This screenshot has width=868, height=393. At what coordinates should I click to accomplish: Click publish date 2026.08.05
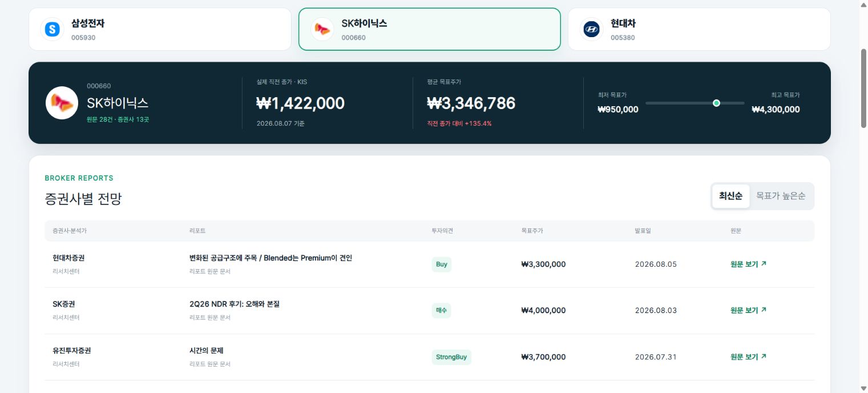pos(656,264)
